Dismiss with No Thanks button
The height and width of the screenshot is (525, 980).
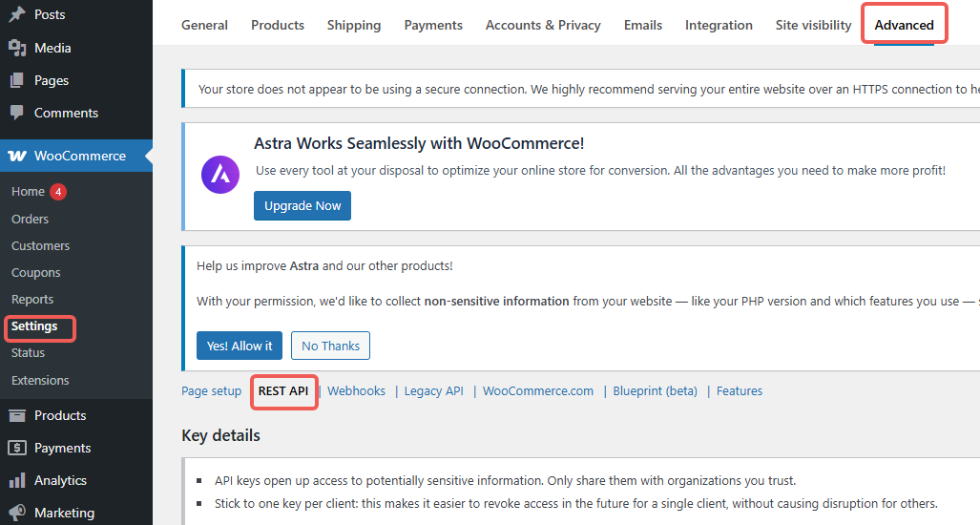[x=330, y=346]
